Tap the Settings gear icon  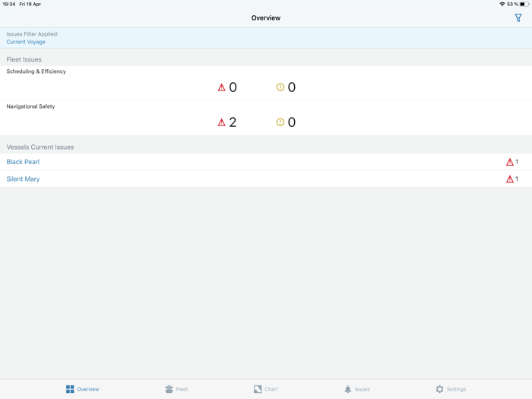tap(439, 389)
